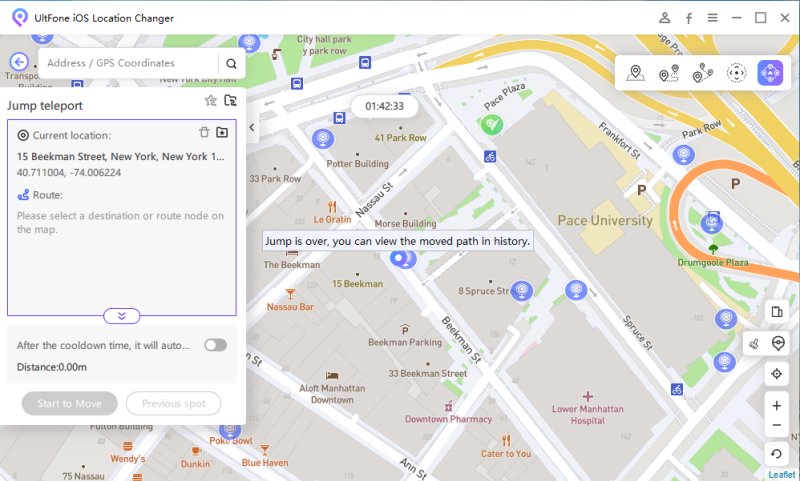Click the active jump teleport mode icon
The image size is (800, 481).
pos(771,73)
